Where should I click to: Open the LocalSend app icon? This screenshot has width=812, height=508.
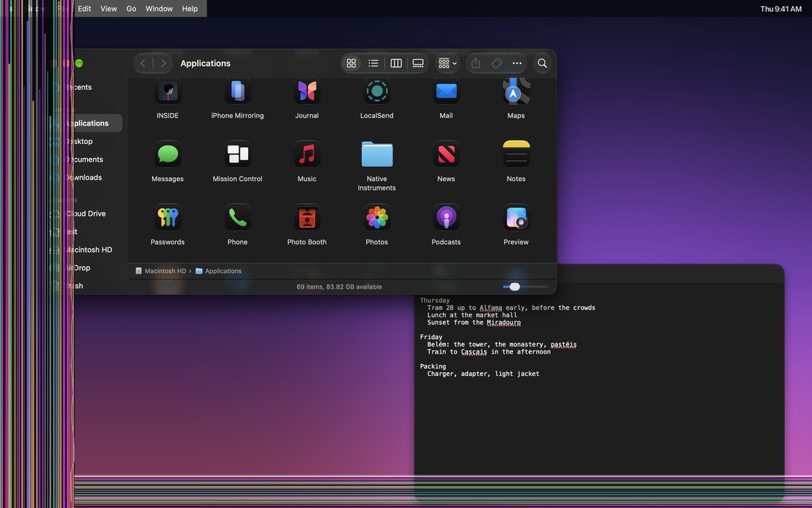click(x=376, y=92)
